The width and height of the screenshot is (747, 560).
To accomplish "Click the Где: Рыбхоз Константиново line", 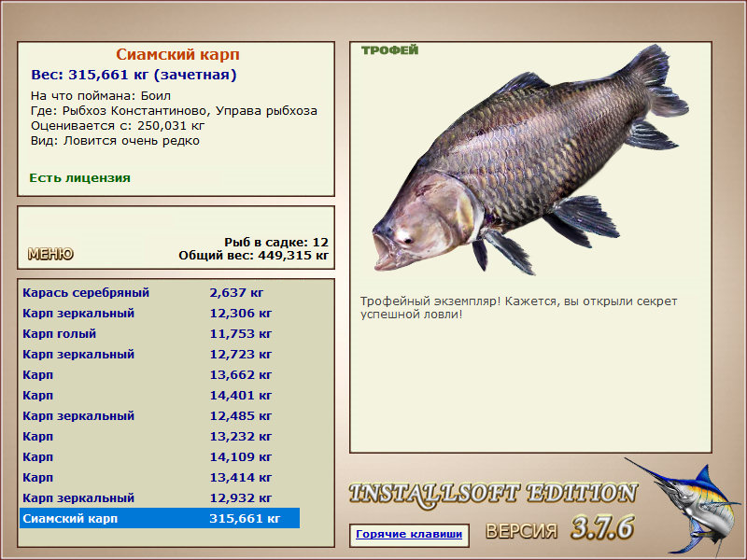I will pos(174,111).
